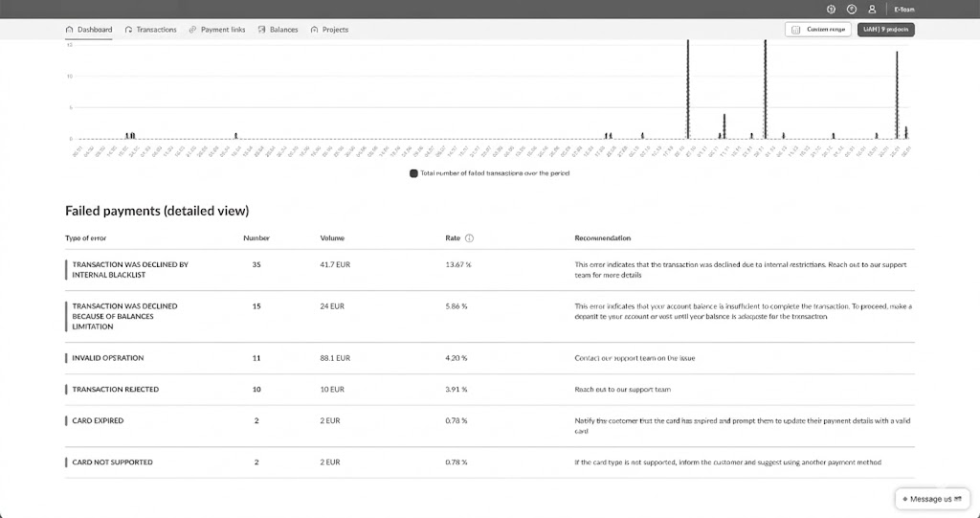Toggle the failed transactions legend swatch
The height and width of the screenshot is (518, 980).
tap(413, 173)
